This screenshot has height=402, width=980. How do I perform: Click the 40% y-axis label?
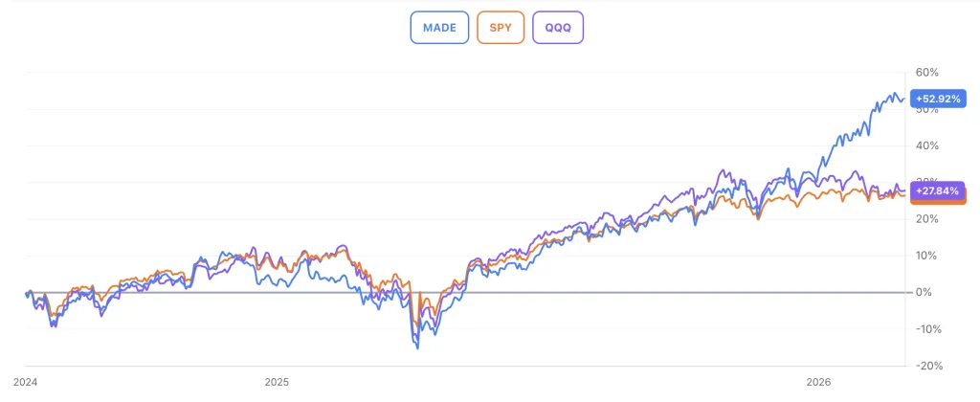click(926, 146)
